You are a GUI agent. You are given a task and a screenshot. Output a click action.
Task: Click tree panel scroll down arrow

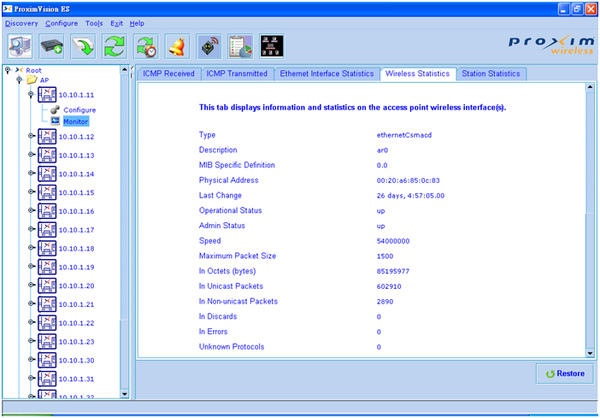tap(124, 394)
